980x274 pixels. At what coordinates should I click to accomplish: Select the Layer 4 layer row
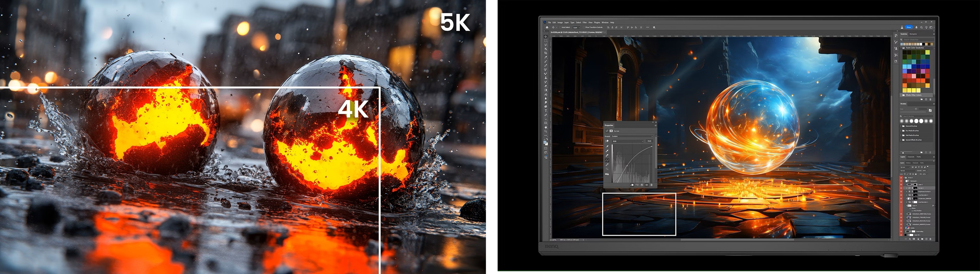pyautogui.click(x=917, y=206)
